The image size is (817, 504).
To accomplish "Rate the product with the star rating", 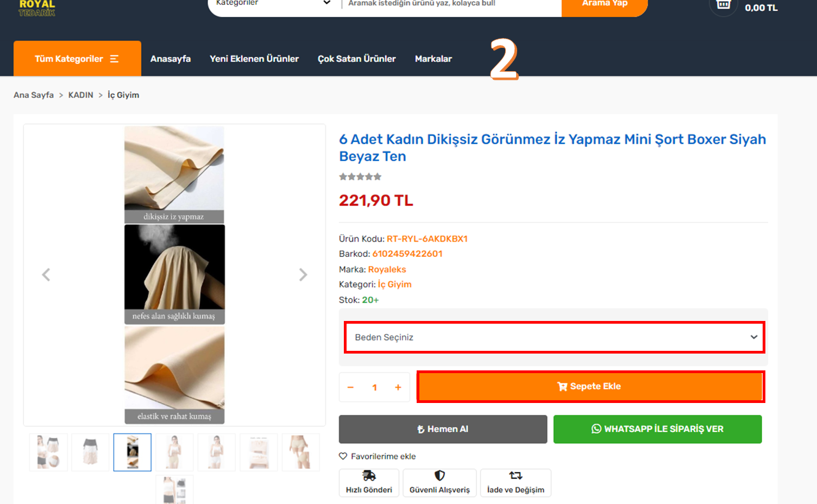I will pyautogui.click(x=360, y=177).
